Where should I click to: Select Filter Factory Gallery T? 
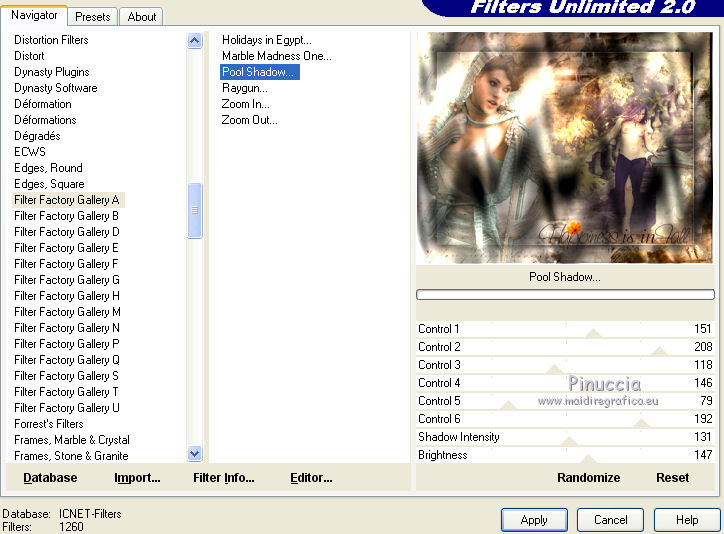tap(66, 392)
